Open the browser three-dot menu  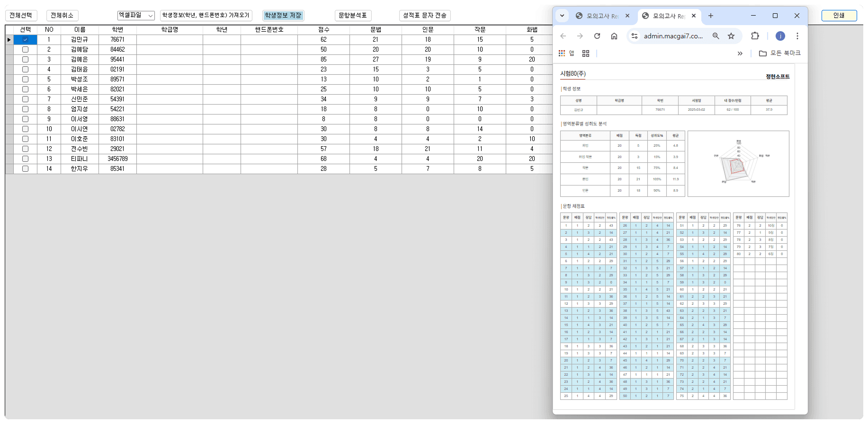(x=797, y=36)
